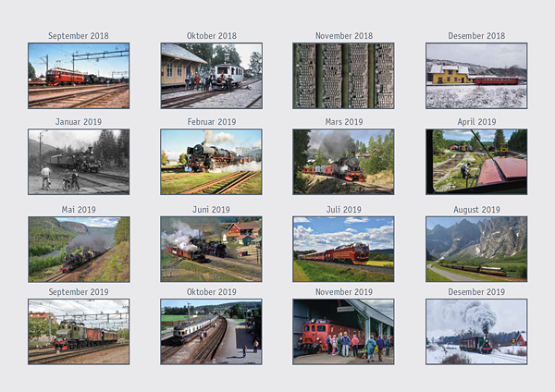Click the 'Februar 2019' caption
Screen dimensions: 555x392
click(211, 122)
